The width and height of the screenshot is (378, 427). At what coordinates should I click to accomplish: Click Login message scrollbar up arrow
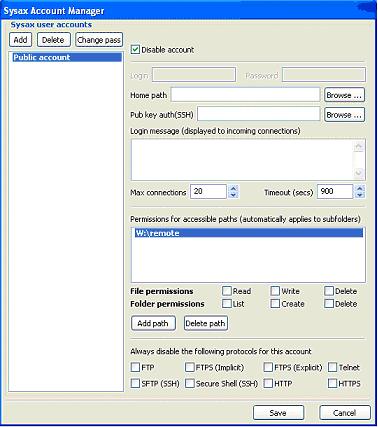coord(359,146)
